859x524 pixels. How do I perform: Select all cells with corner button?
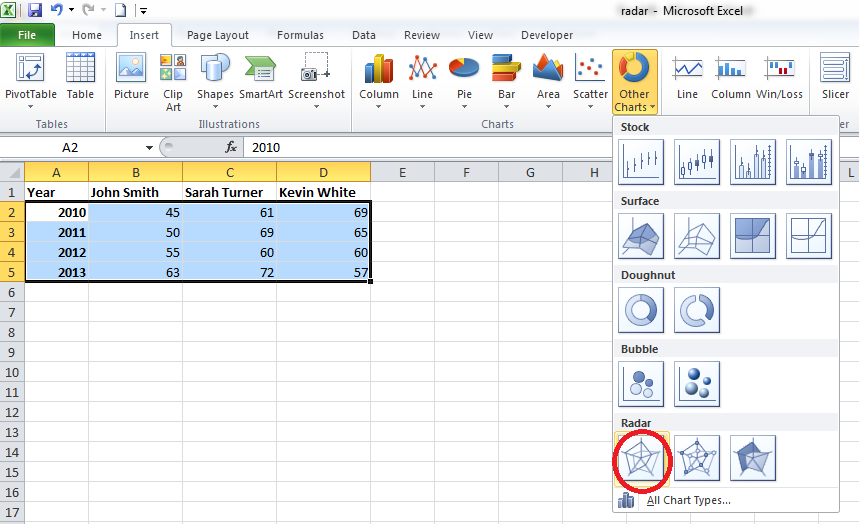point(12,173)
